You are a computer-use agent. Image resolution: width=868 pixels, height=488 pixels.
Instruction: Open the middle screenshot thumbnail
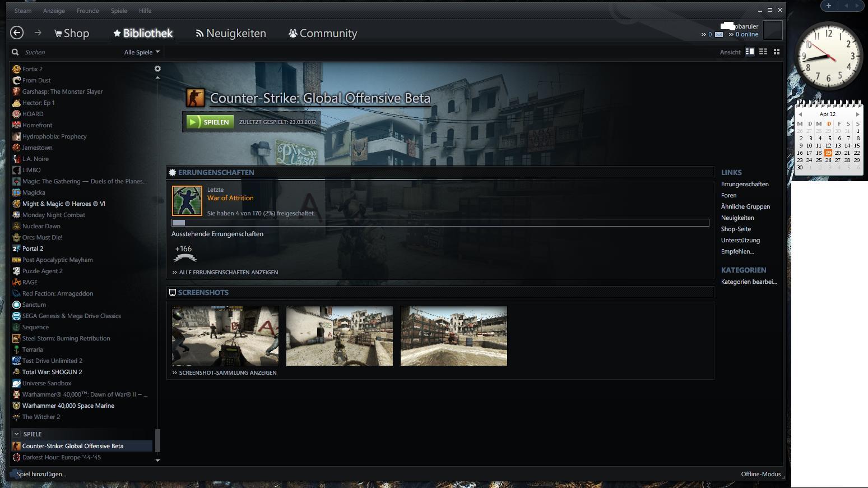(340, 336)
